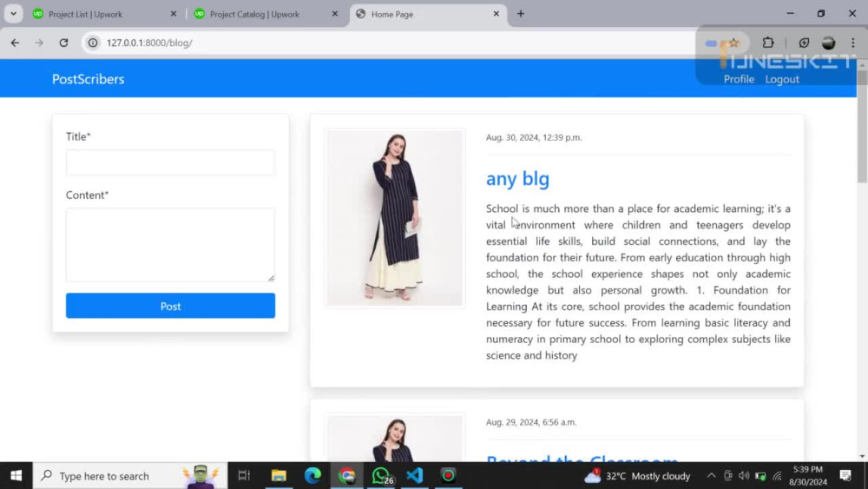The image size is (868, 489).
Task: Click the 'Aug. 30, 2024, 12:39 p.m.' timestamp
Action: 534,137
